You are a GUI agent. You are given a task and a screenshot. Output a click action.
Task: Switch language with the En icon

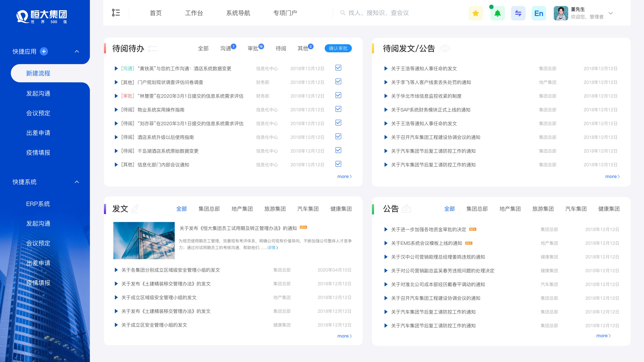tap(539, 13)
